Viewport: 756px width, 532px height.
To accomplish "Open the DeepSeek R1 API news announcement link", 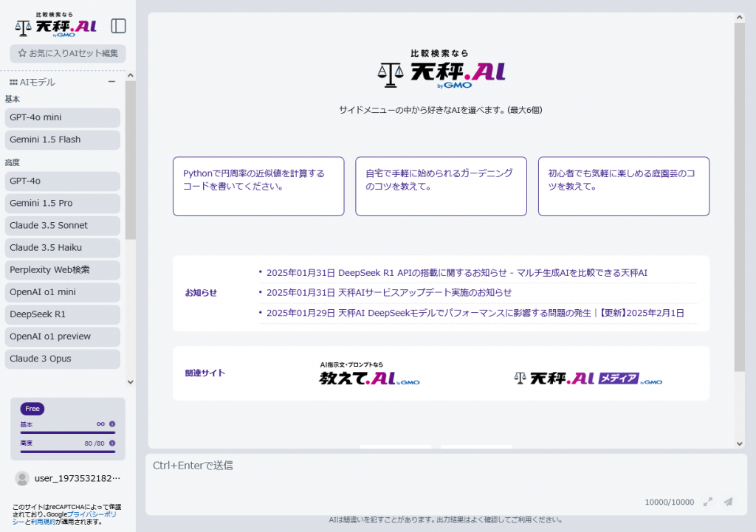I will (x=458, y=272).
